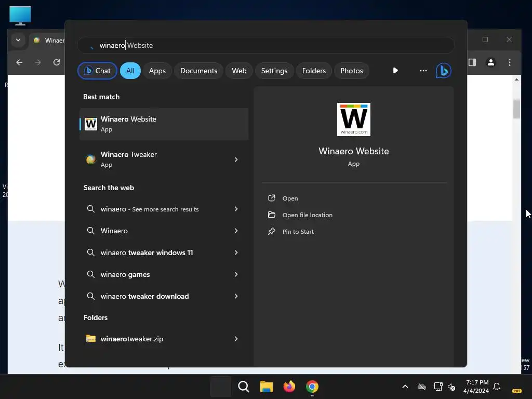Click the Search magnifier on the taskbar
The width and height of the screenshot is (532, 399).
(243, 387)
